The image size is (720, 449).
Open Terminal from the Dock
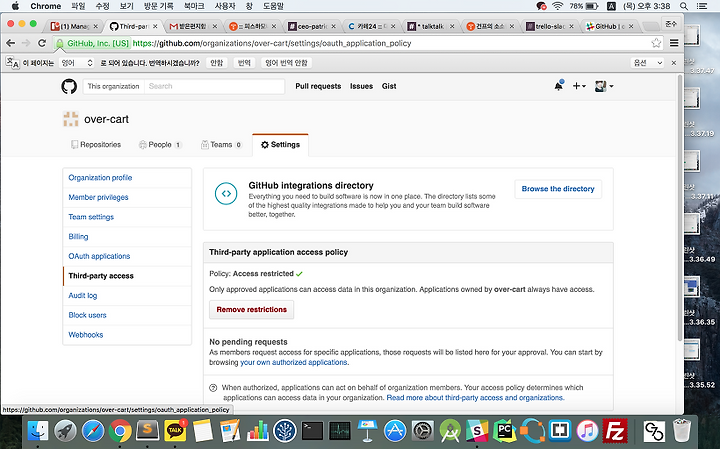point(312,431)
